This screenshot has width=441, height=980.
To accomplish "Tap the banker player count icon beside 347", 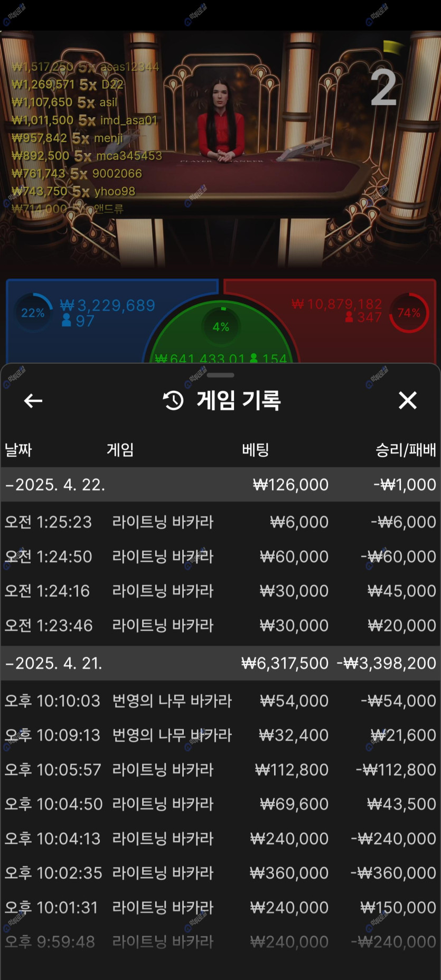I will [349, 317].
